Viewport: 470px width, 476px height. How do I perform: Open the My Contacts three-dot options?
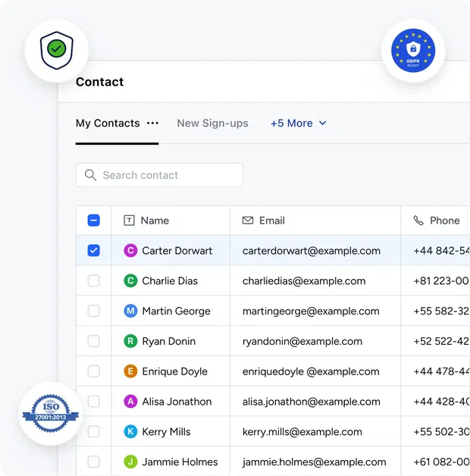coord(152,124)
